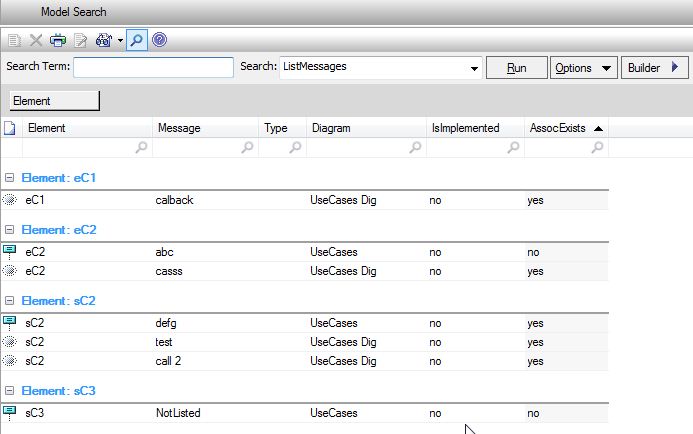Click the IsImplemented column filter box

475,147
